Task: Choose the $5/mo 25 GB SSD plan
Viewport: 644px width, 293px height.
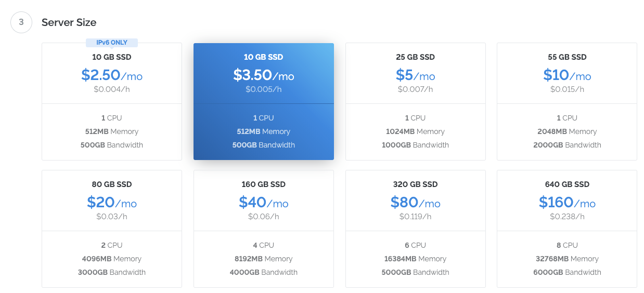Action: coord(416,101)
